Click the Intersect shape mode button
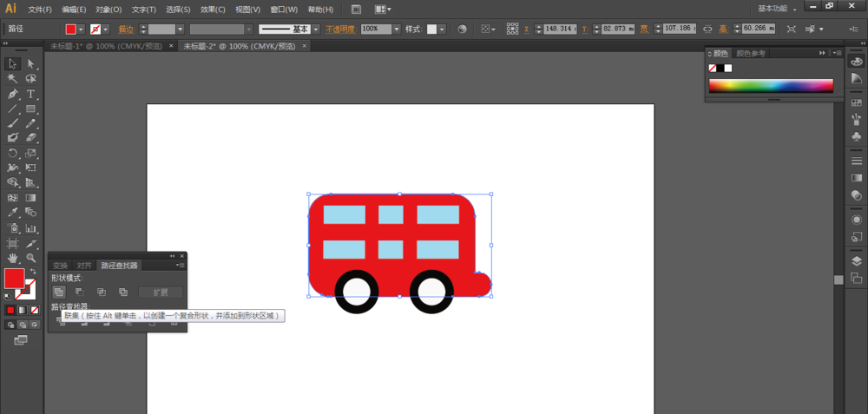Viewport: 868px width, 414px height. (x=102, y=292)
